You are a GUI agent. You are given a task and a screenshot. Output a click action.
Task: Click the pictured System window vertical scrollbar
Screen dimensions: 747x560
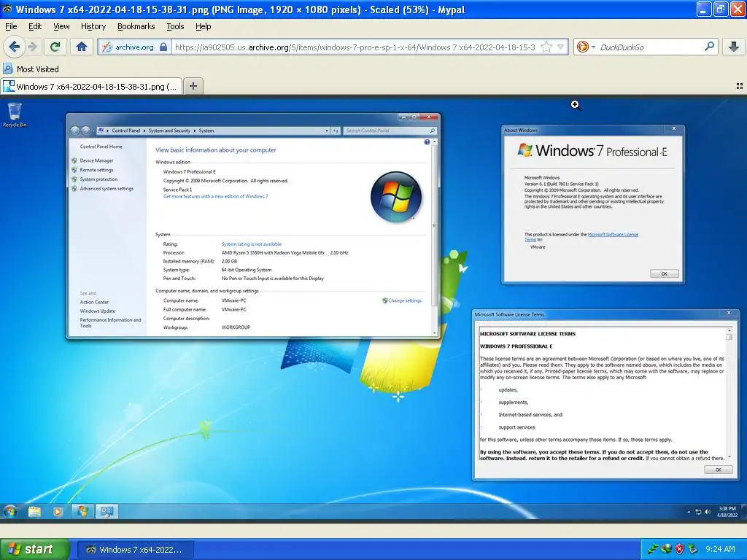[434, 236]
